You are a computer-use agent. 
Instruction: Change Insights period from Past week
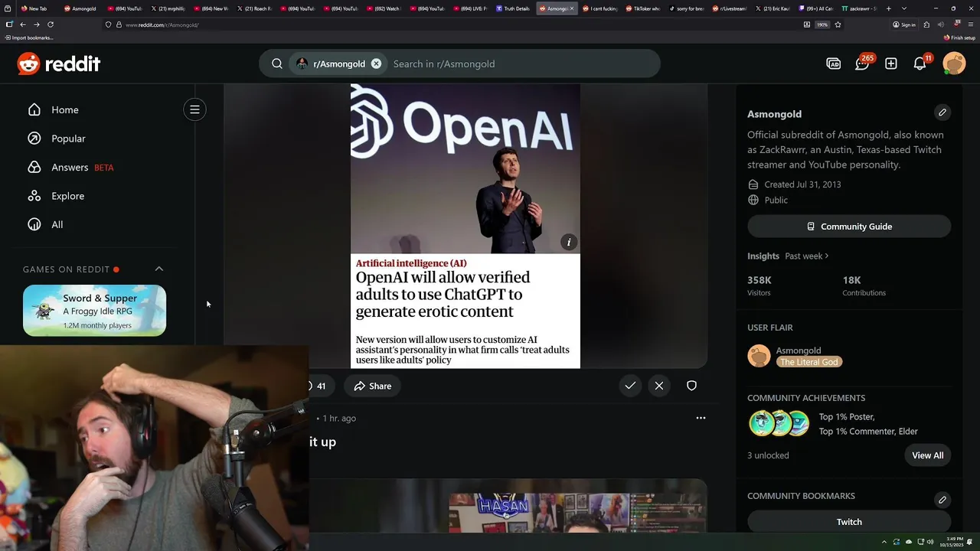[x=806, y=256]
